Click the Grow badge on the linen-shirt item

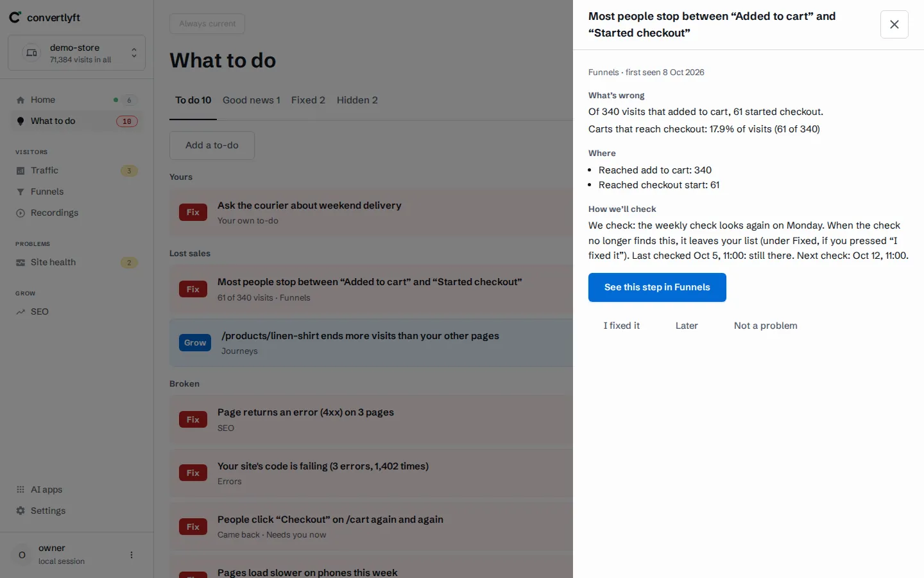195,343
